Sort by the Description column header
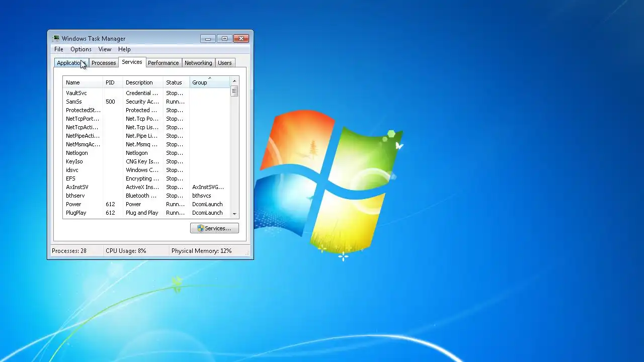Screen dimensions: 644x362 pyautogui.click(x=143, y=82)
